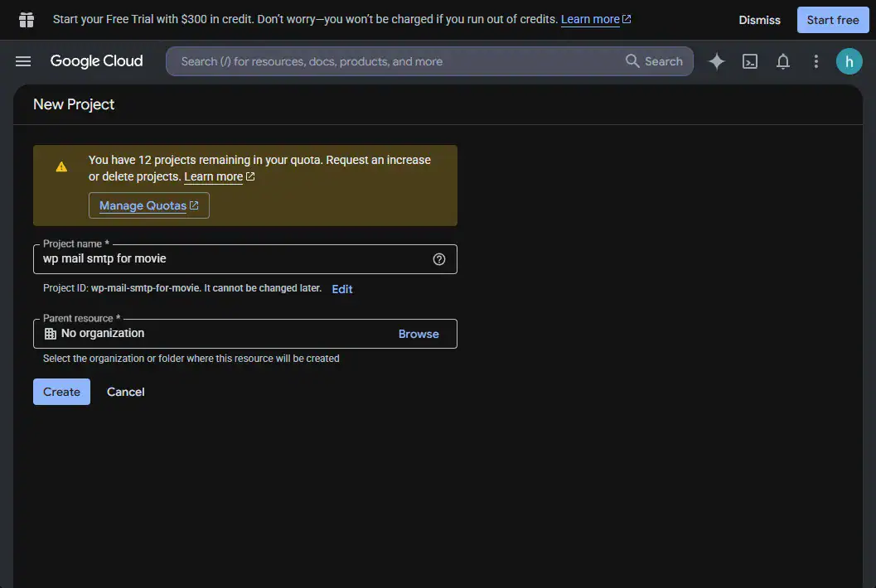Open the account avatar 'h'
This screenshot has width=876, height=588.
pyautogui.click(x=849, y=61)
